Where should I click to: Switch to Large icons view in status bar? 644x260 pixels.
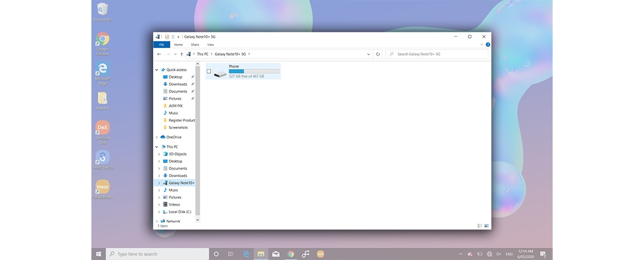(x=487, y=226)
